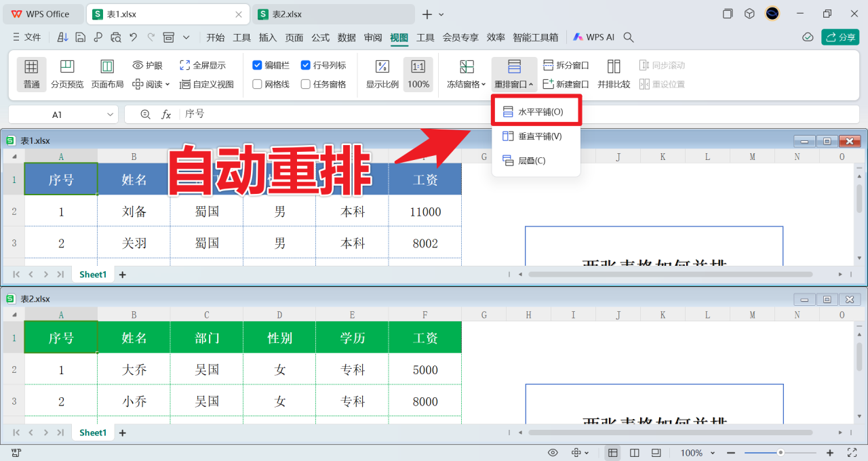The height and width of the screenshot is (461, 868).
Task: Select page layout icon in status bar
Action: (635, 453)
